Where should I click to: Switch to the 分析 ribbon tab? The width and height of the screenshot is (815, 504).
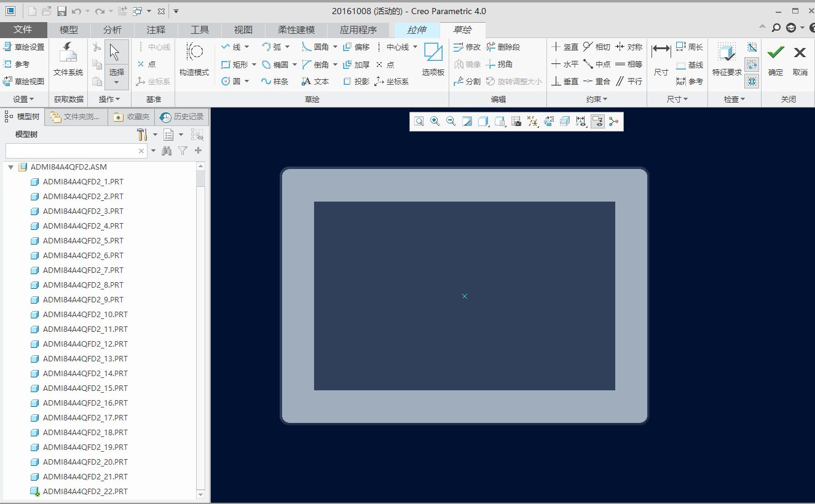pyautogui.click(x=112, y=30)
